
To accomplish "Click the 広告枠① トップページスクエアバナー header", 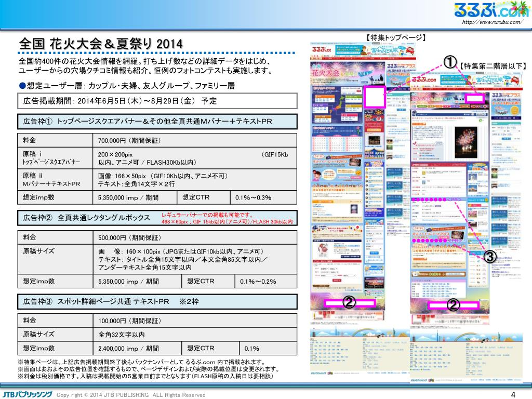I will click(x=157, y=122).
